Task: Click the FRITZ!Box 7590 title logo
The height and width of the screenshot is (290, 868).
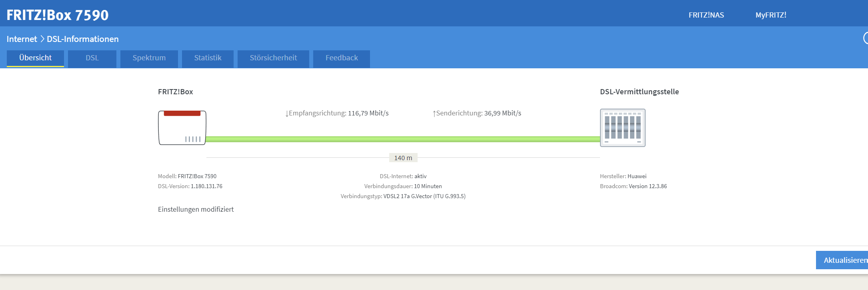Action: point(58,15)
